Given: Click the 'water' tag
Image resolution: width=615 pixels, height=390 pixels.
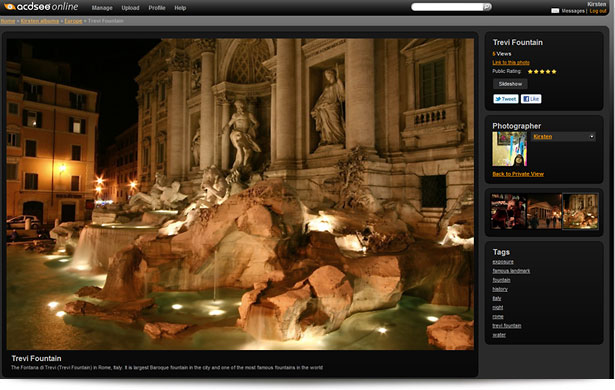Looking at the screenshot, I should click(499, 335).
